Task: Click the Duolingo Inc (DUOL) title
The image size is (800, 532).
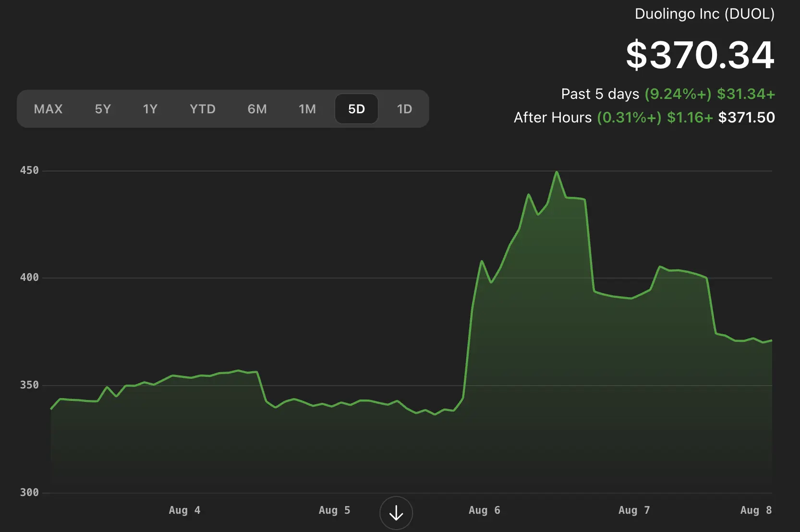Action: point(704,14)
